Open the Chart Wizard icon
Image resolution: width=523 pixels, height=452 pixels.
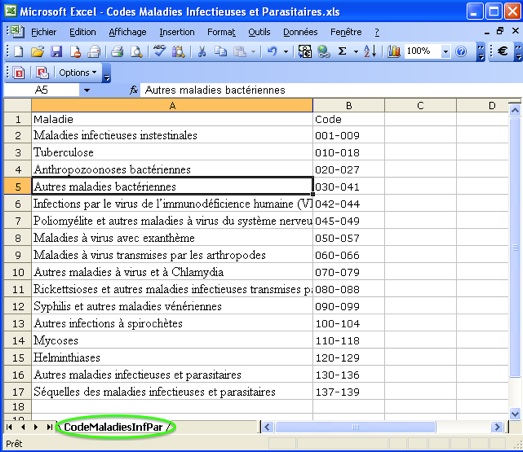(394, 51)
